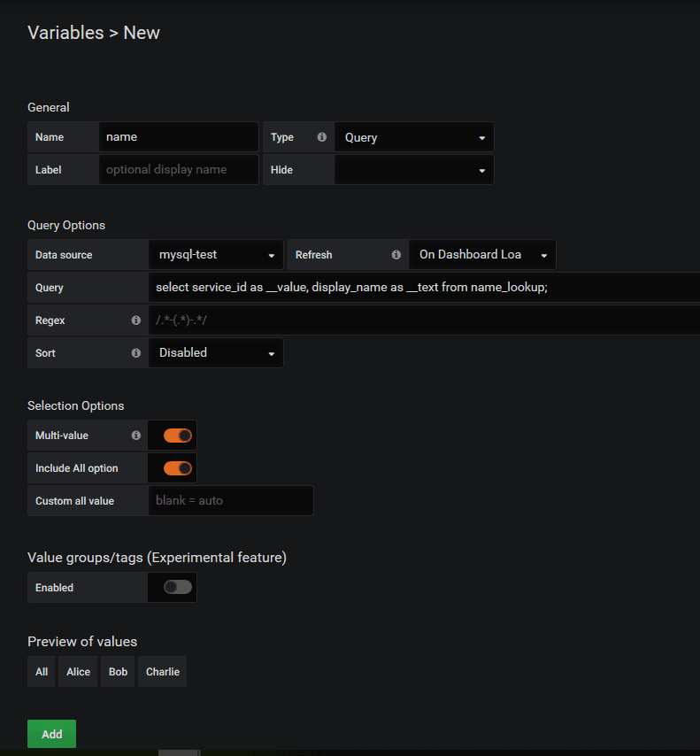The image size is (700, 756).
Task: Expand the Hide dropdown
Action: (x=414, y=170)
